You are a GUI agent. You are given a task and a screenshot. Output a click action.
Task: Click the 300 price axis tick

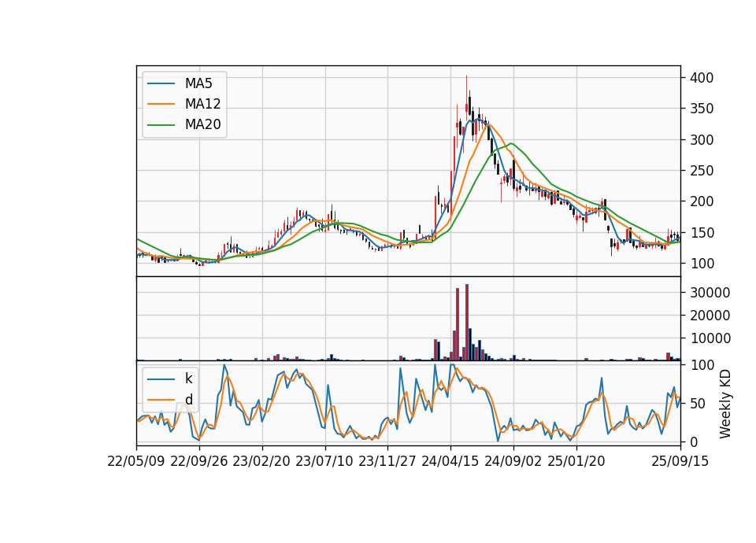pos(702,140)
